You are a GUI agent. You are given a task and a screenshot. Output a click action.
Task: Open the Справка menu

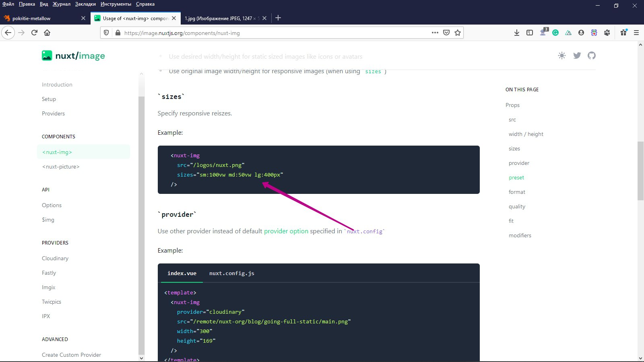click(145, 4)
